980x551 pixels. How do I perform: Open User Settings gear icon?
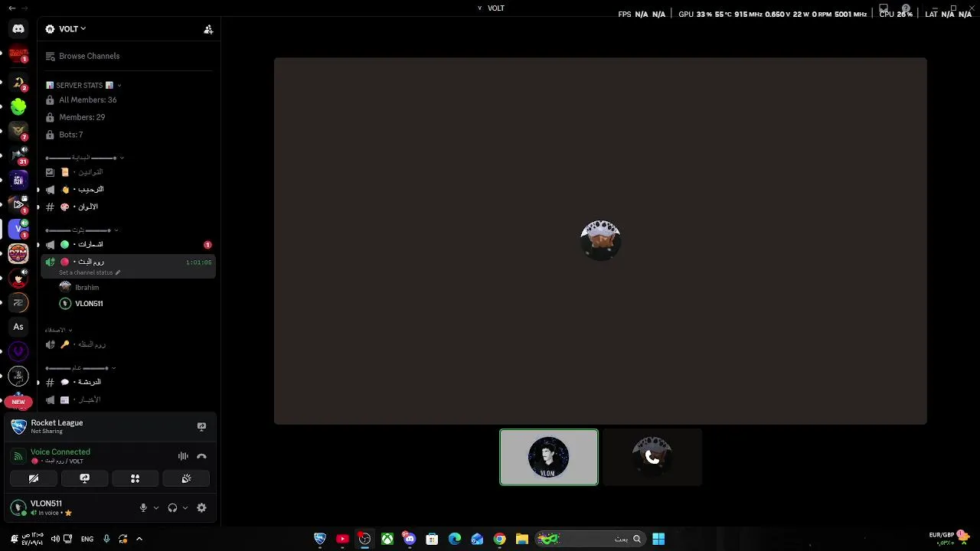click(x=201, y=508)
